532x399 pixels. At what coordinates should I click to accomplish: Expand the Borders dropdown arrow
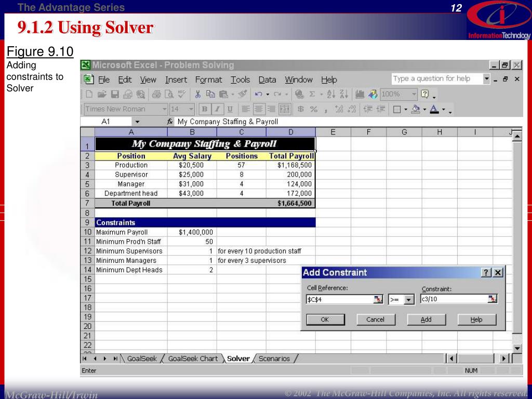click(405, 110)
